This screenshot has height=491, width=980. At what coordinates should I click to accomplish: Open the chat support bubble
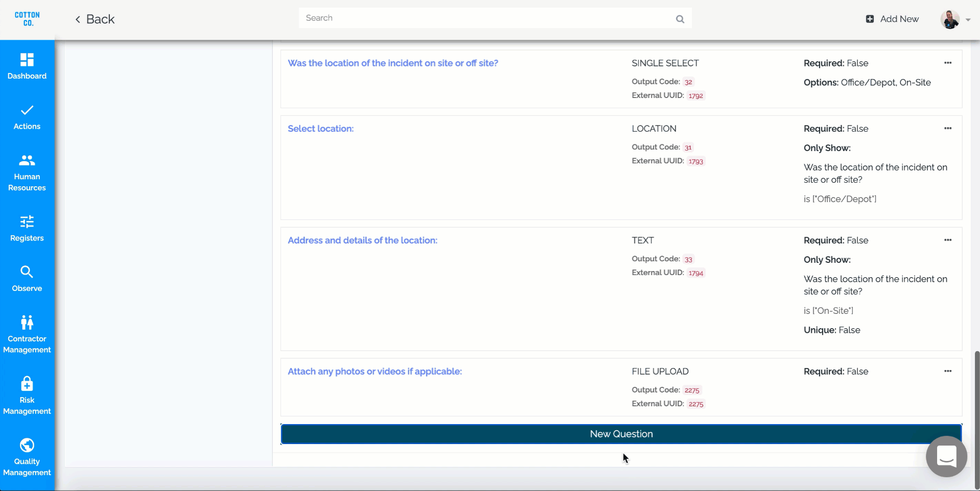946,456
